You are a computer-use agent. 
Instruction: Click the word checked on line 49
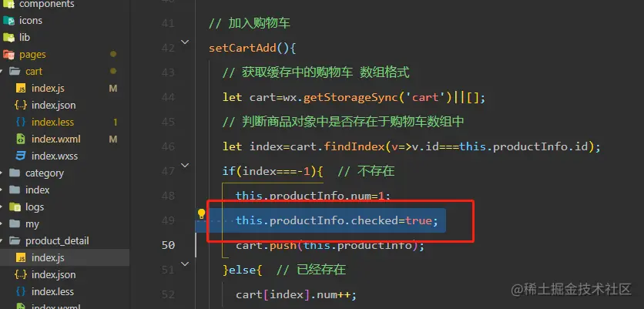pyautogui.click(x=374, y=220)
